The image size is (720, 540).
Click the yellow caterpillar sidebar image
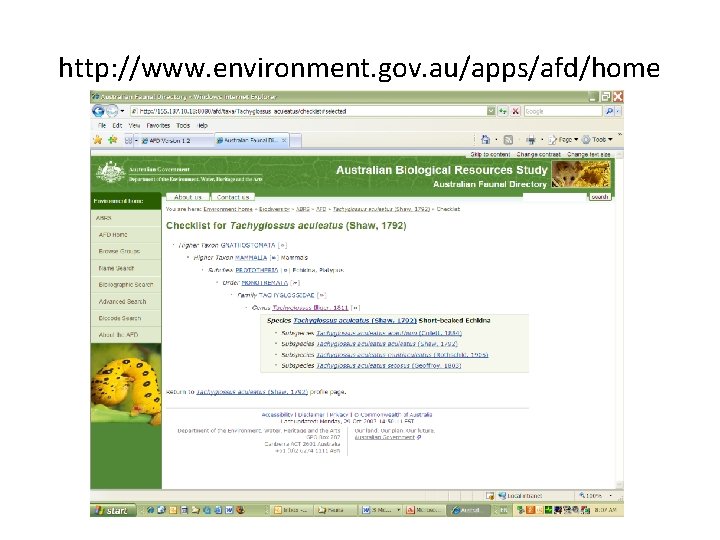click(126, 385)
